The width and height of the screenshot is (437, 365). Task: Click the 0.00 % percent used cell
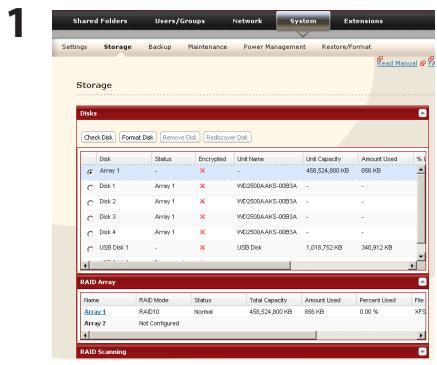(x=369, y=312)
